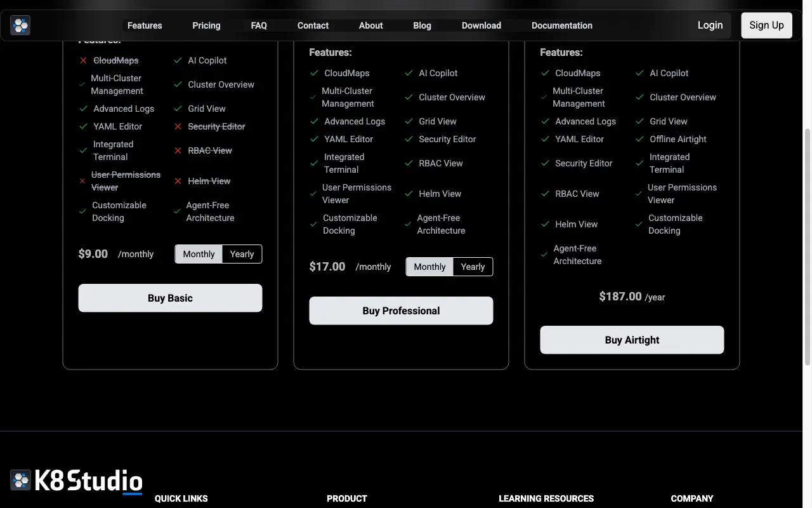Open the Features nav item
This screenshot has width=812, height=508.
pos(145,25)
